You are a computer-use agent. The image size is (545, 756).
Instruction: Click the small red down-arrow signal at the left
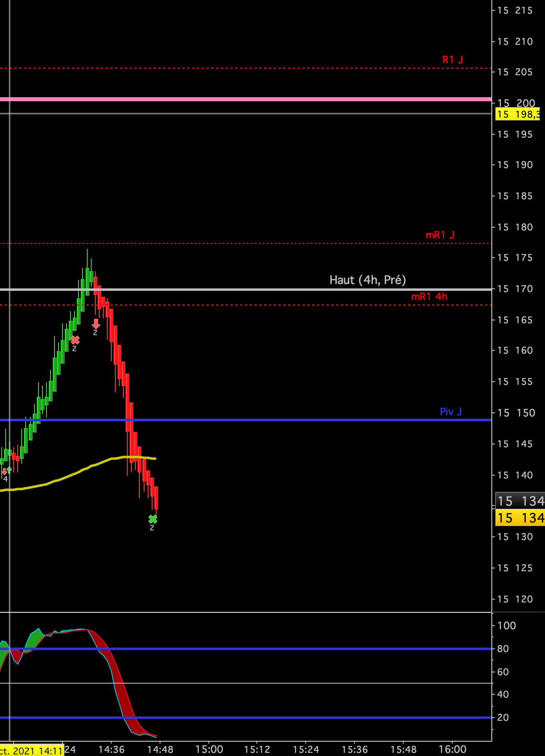4,471
